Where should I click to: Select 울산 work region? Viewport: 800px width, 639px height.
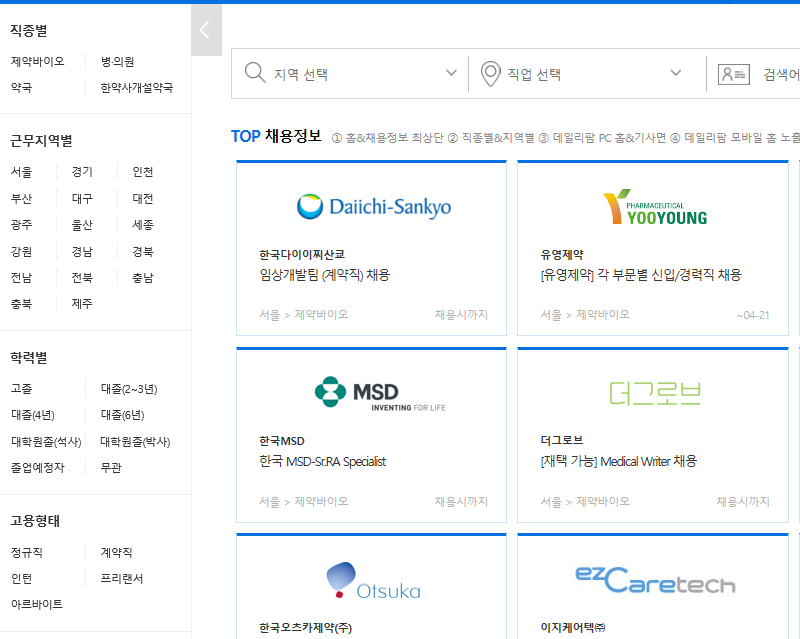82,225
